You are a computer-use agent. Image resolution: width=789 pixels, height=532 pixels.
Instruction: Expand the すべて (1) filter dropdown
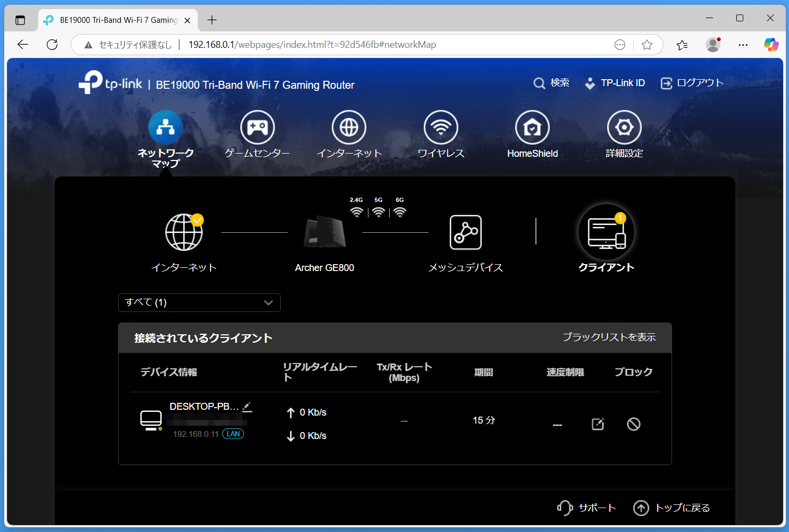pos(199,302)
